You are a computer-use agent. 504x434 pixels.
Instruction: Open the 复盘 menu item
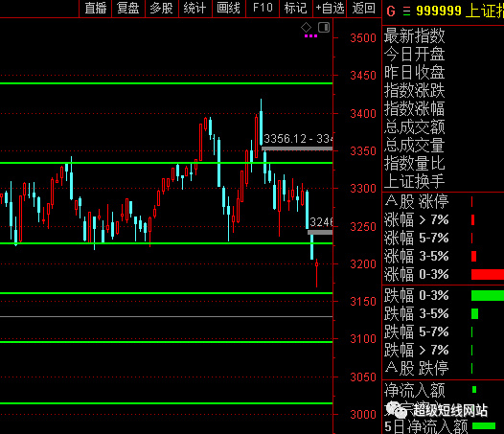[128, 9]
